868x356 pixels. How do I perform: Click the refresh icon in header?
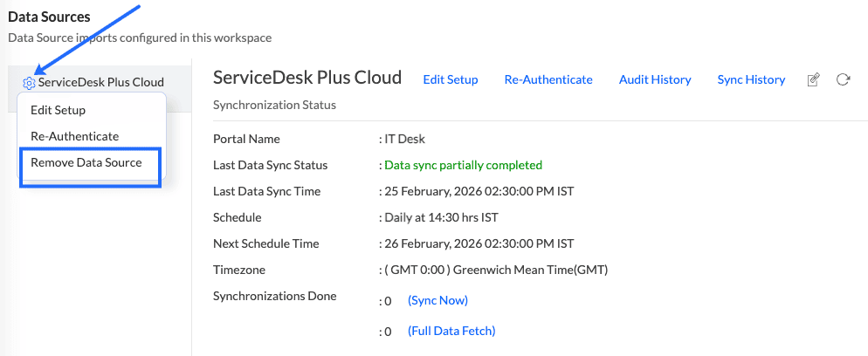point(843,79)
